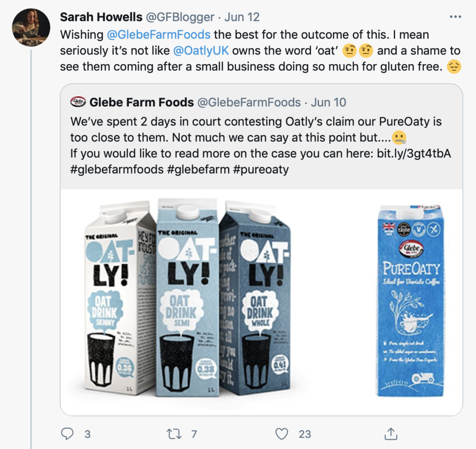View the PureOaty carton picture

(410, 300)
